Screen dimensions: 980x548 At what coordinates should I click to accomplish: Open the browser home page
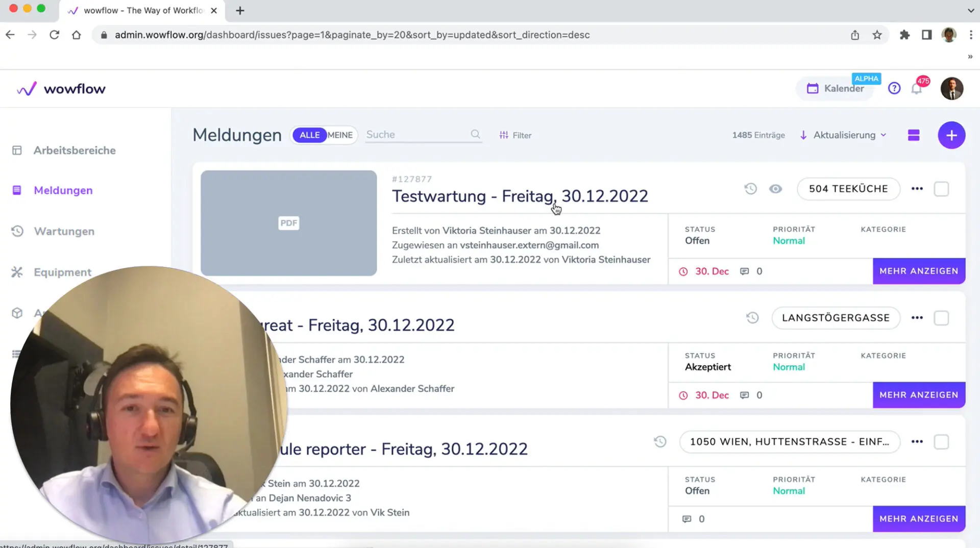(77, 35)
